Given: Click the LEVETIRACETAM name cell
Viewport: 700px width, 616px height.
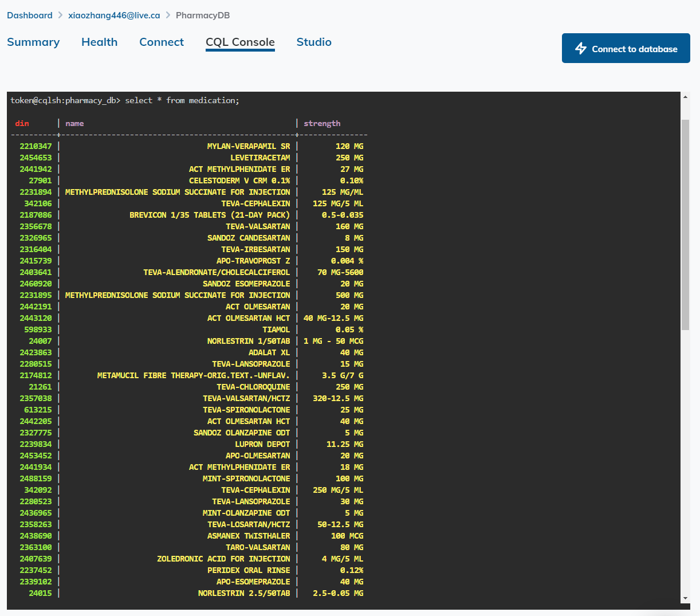Looking at the screenshot, I should pos(260,158).
